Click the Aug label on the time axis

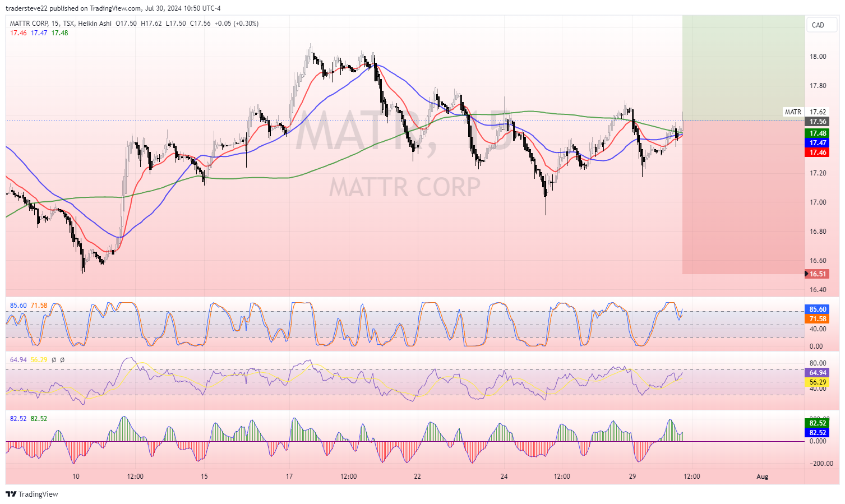tap(762, 477)
